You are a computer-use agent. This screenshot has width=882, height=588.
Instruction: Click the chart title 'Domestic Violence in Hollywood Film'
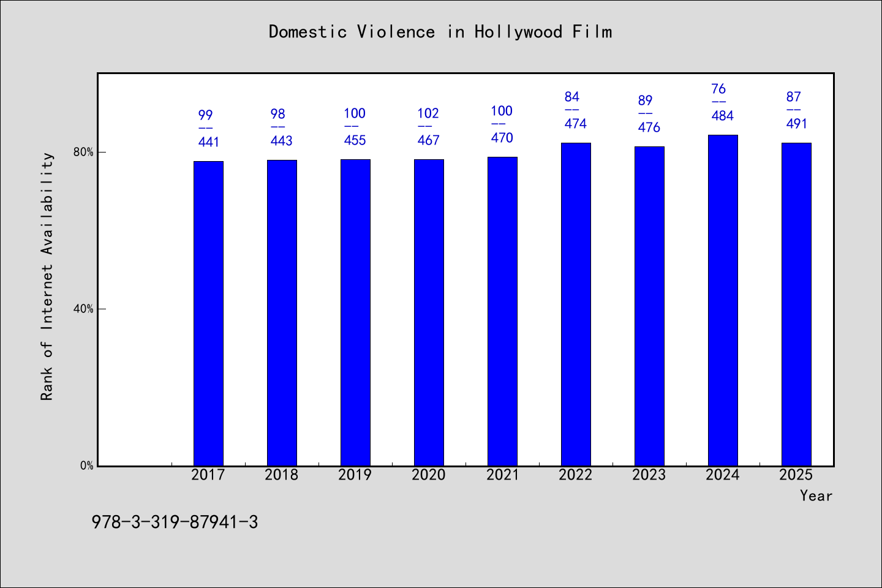[x=440, y=32]
